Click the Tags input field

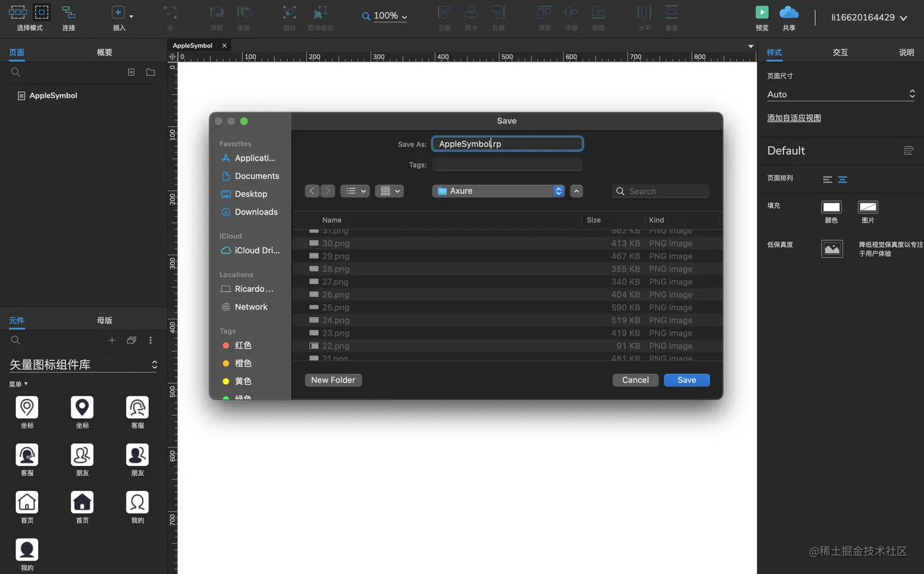[507, 165]
